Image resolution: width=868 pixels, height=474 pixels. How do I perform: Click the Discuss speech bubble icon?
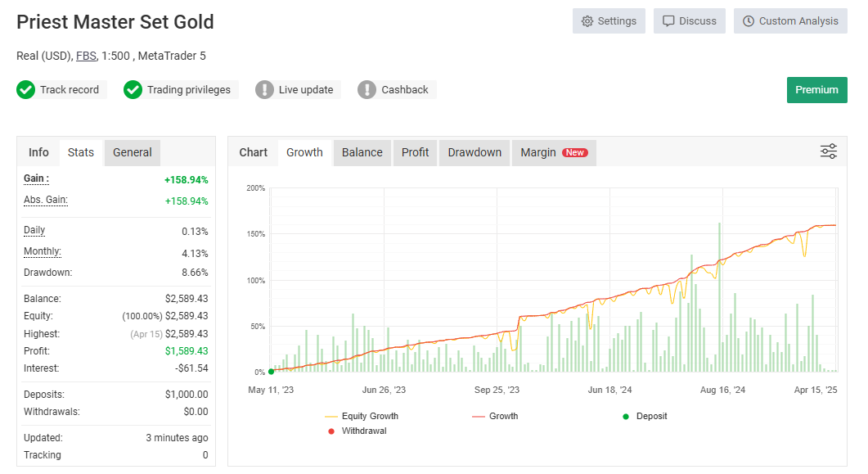pyautogui.click(x=668, y=21)
